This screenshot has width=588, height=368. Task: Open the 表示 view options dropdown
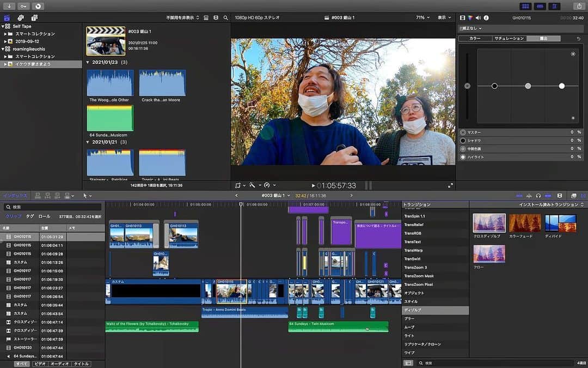click(x=444, y=17)
